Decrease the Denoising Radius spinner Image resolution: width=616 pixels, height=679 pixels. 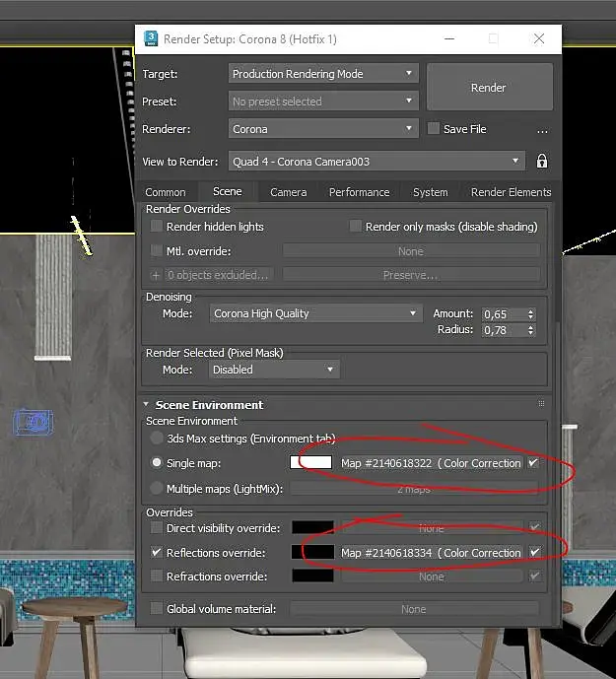(530, 332)
